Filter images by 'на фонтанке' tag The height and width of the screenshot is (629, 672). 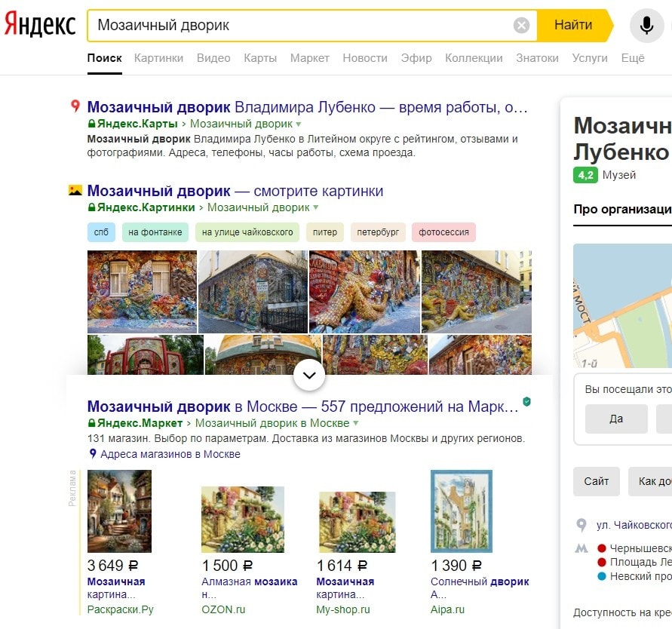click(x=155, y=232)
